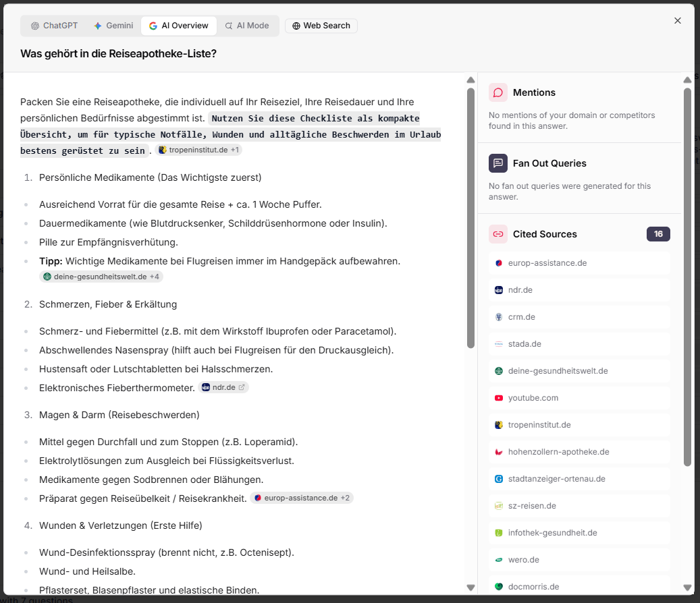Click the cited sources count badge 16
This screenshot has height=603, width=700.
[658, 234]
